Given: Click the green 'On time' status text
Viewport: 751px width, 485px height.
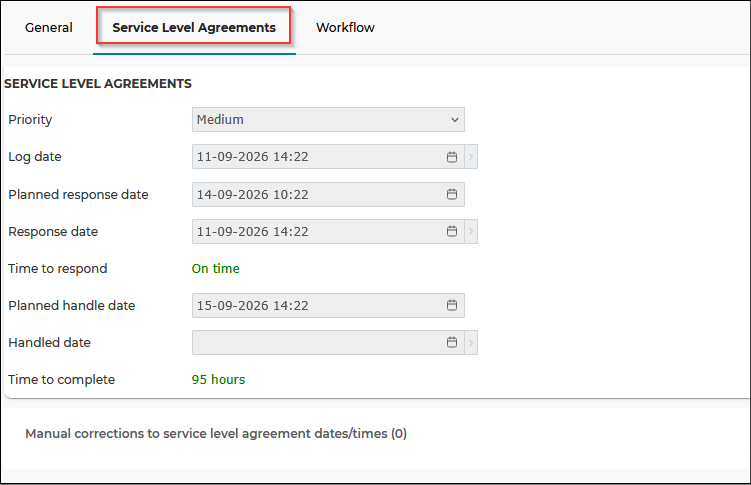Looking at the screenshot, I should point(216,269).
